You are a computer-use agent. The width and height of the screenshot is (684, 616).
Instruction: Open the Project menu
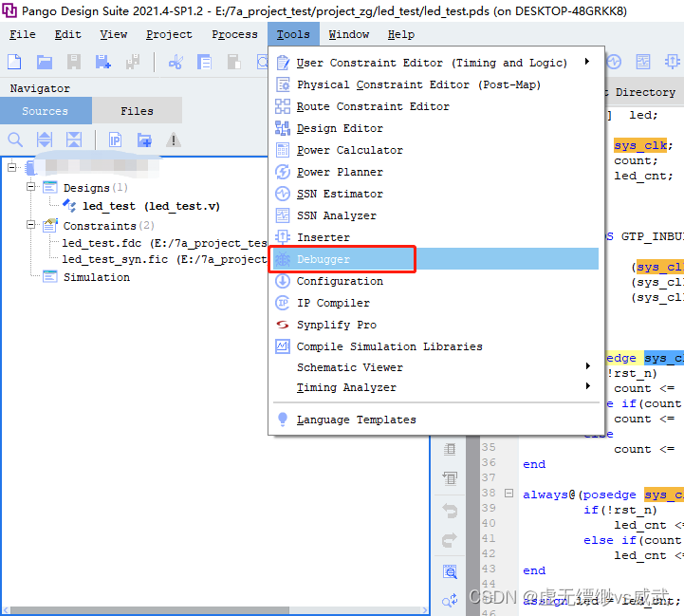click(169, 34)
